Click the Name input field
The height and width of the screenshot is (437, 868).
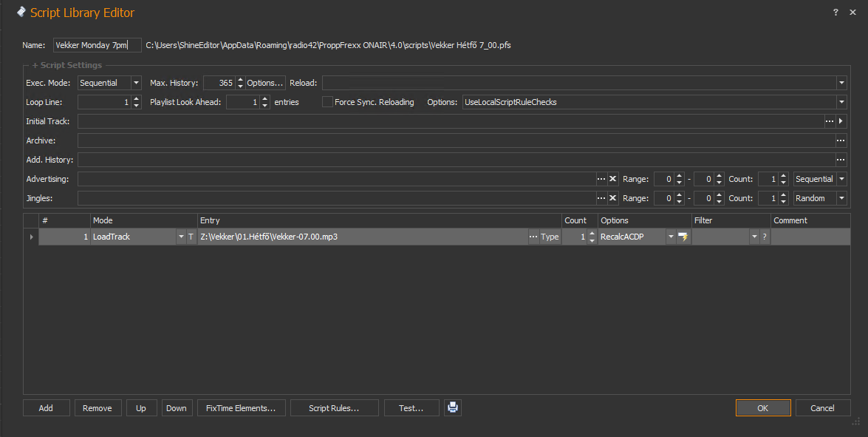[x=96, y=45]
